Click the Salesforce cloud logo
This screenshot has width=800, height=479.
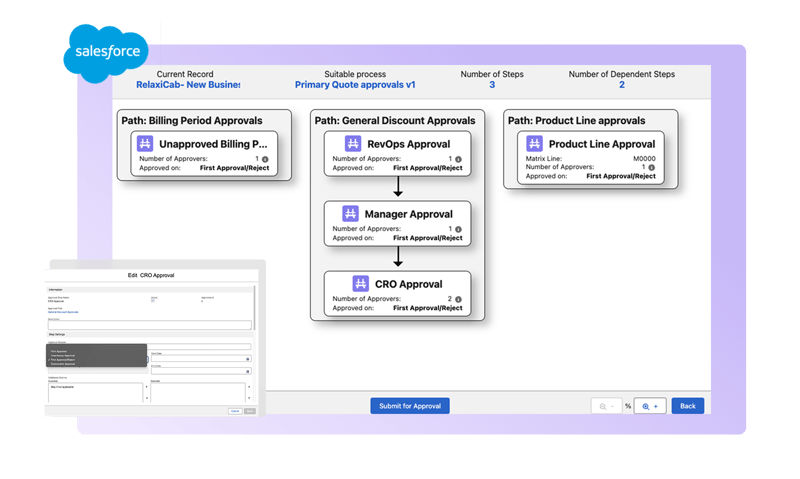coord(106,53)
